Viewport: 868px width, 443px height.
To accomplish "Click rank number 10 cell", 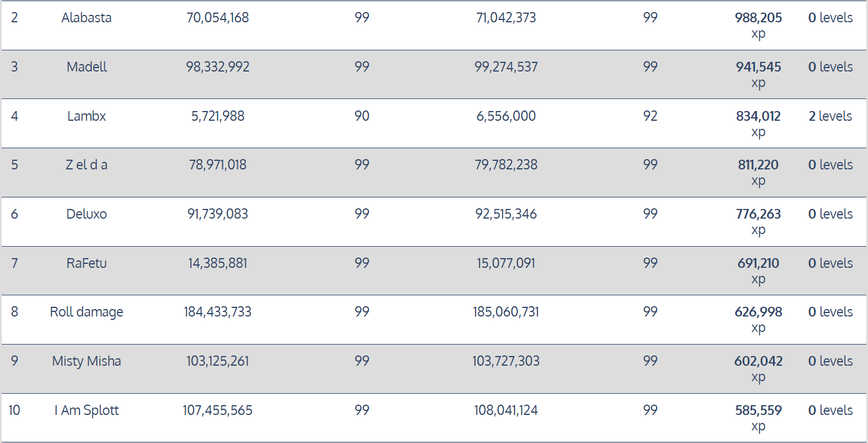I will click(x=14, y=410).
